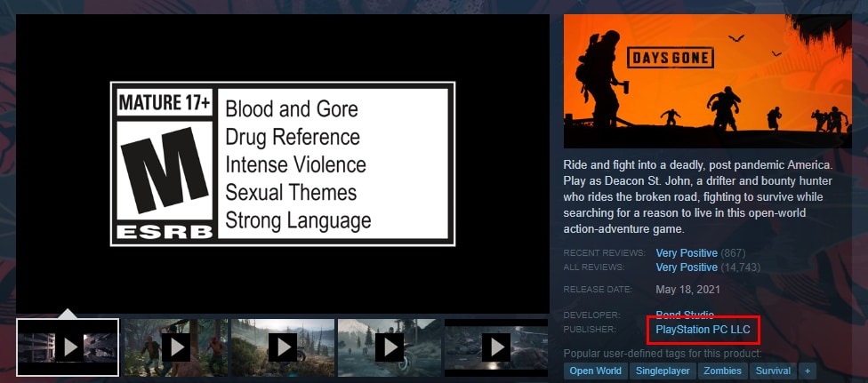This screenshot has width=868, height=383.
Task: Select the Singleplayer tag
Action: [663, 371]
